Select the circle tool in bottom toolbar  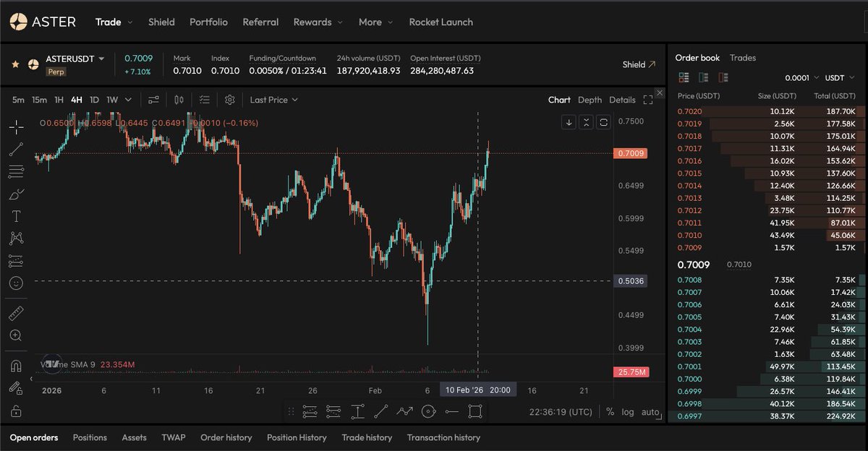(x=428, y=411)
